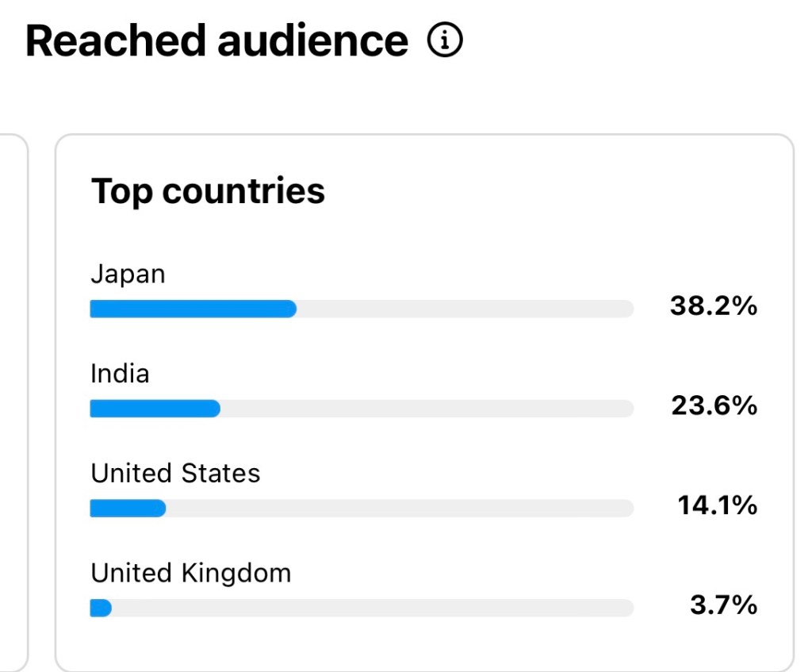
Task: Click the Japan country label
Action: (x=128, y=275)
